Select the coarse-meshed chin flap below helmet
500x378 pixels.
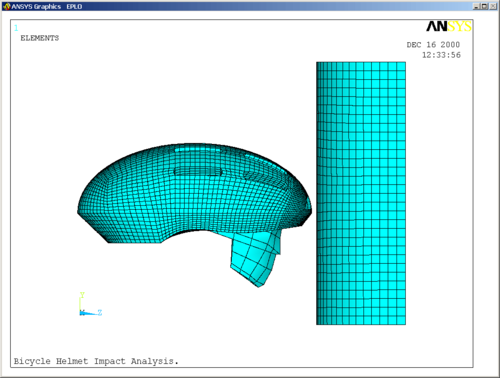click(255, 258)
